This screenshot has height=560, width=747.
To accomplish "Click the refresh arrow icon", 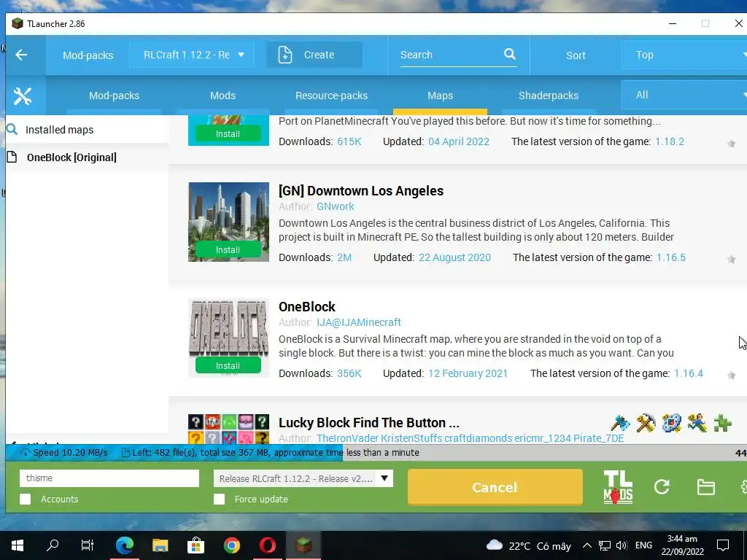I will pyautogui.click(x=662, y=486).
